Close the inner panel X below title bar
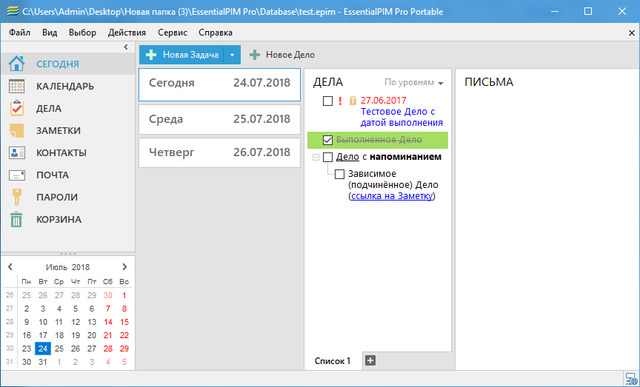Screen dimensions: 640x387 click(x=631, y=33)
